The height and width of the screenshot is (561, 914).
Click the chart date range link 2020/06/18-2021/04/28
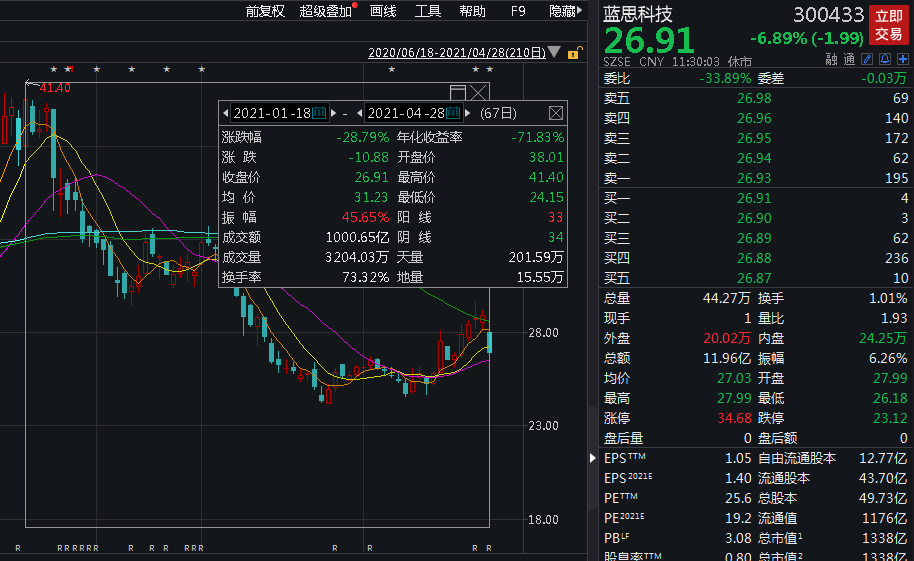456,53
